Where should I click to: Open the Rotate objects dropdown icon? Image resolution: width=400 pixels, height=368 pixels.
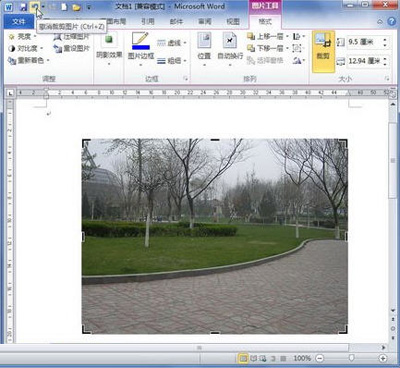[x=299, y=60]
